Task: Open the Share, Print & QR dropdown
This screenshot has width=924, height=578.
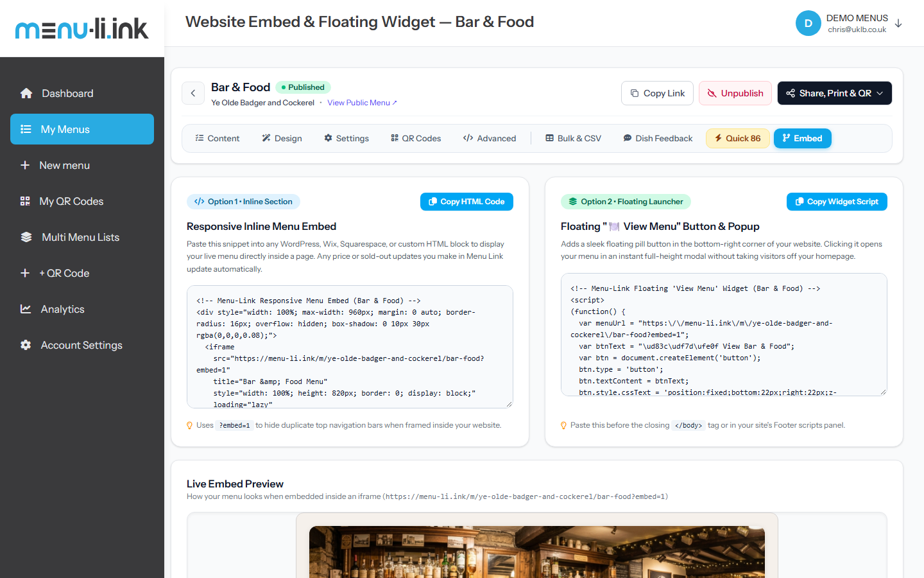Action: tap(835, 93)
